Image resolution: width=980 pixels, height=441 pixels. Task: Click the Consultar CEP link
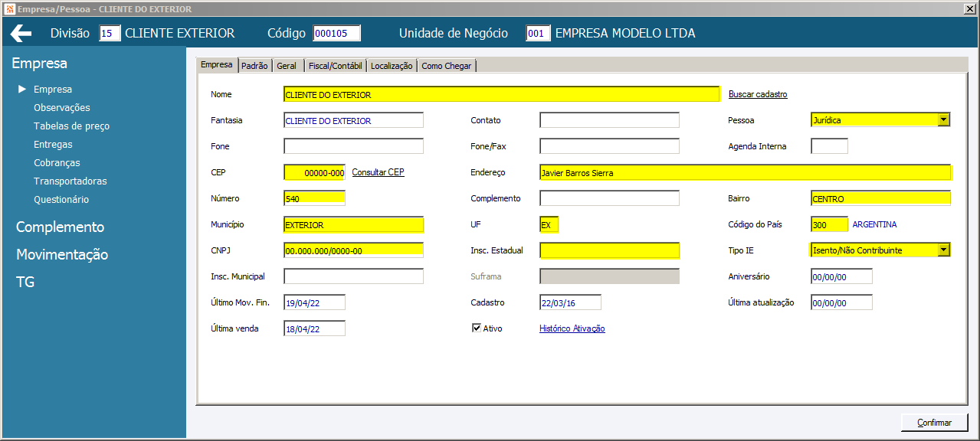(x=378, y=172)
